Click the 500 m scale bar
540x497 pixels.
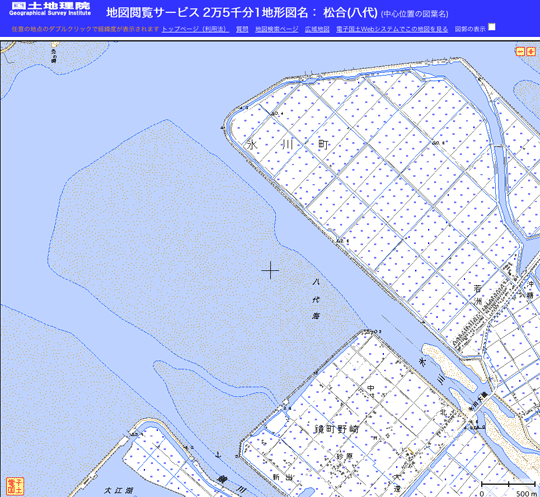tap(508, 488)
